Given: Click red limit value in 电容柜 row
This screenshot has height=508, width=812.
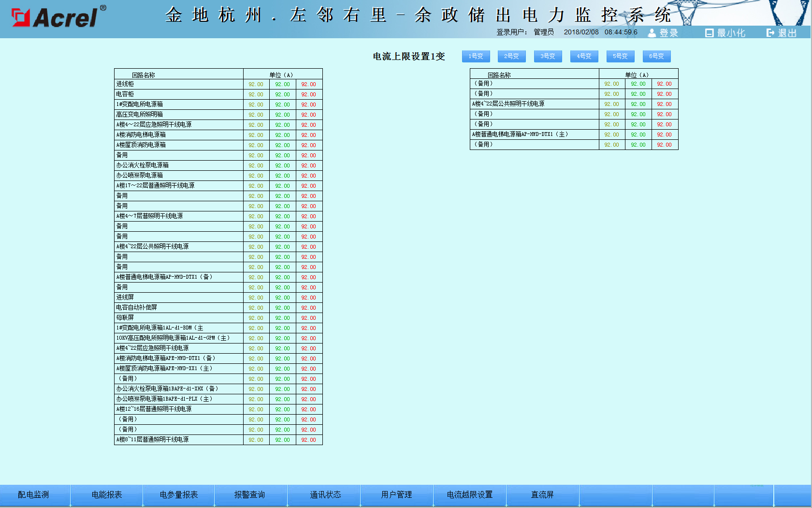Looking at the screenshot, I should (309, 94).
